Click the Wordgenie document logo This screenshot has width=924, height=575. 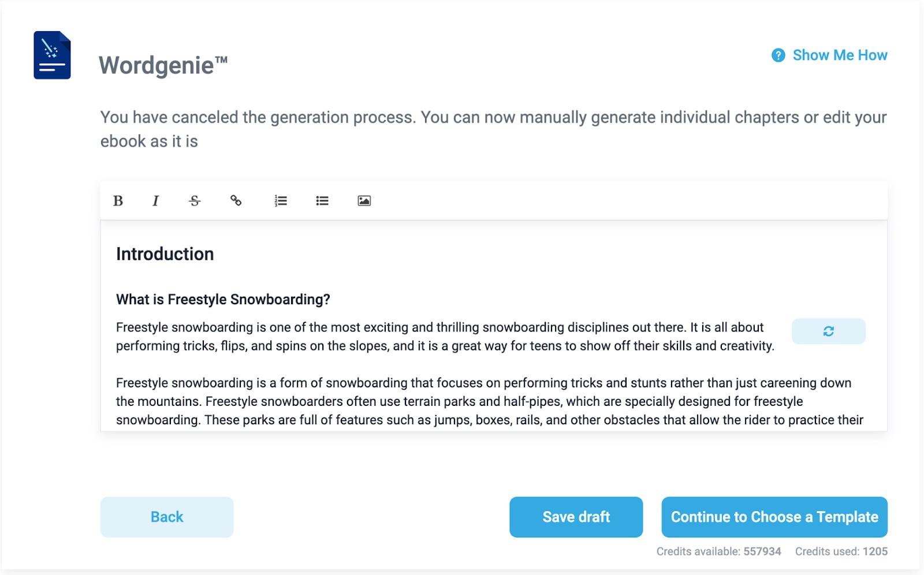click(51, 56)
